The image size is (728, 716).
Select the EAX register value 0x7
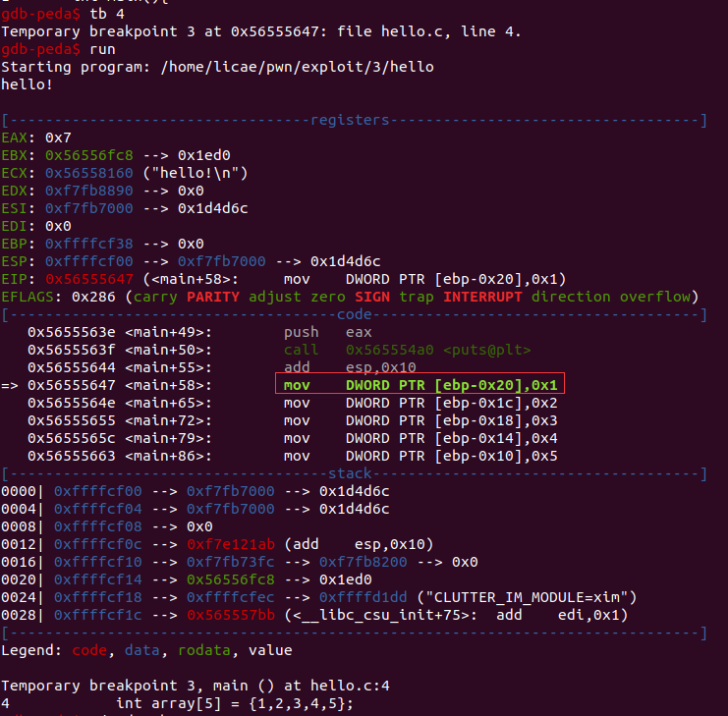tap(58, 138)
